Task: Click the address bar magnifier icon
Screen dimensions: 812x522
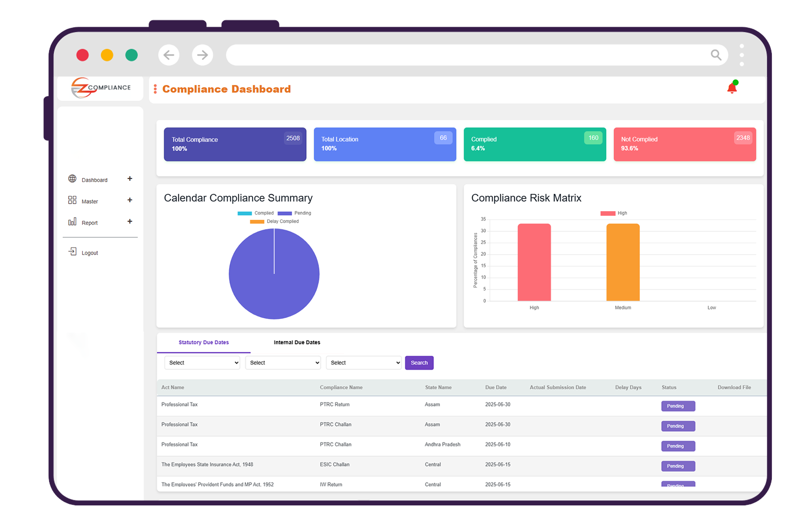Action: click(x=716, y=55)
